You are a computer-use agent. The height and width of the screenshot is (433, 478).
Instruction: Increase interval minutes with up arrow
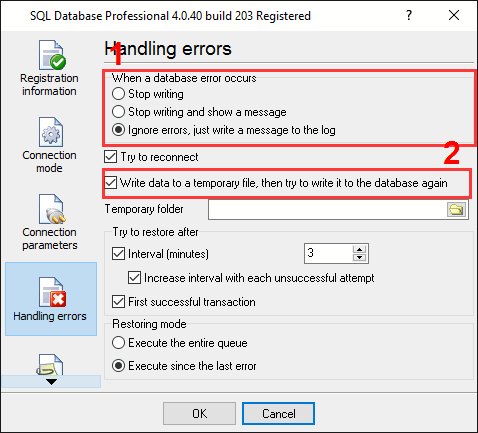pyautogui.click(x=359, y=249)
